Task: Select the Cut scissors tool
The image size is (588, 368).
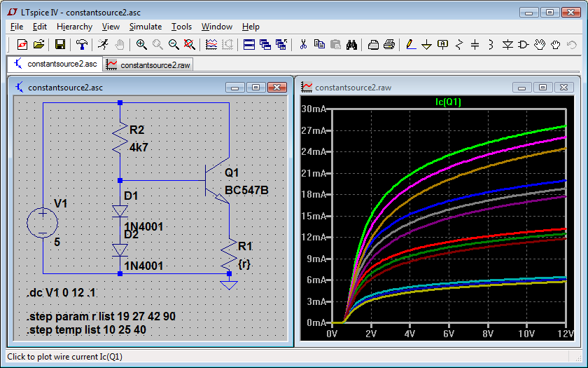Action: click(x=303, y=45)
